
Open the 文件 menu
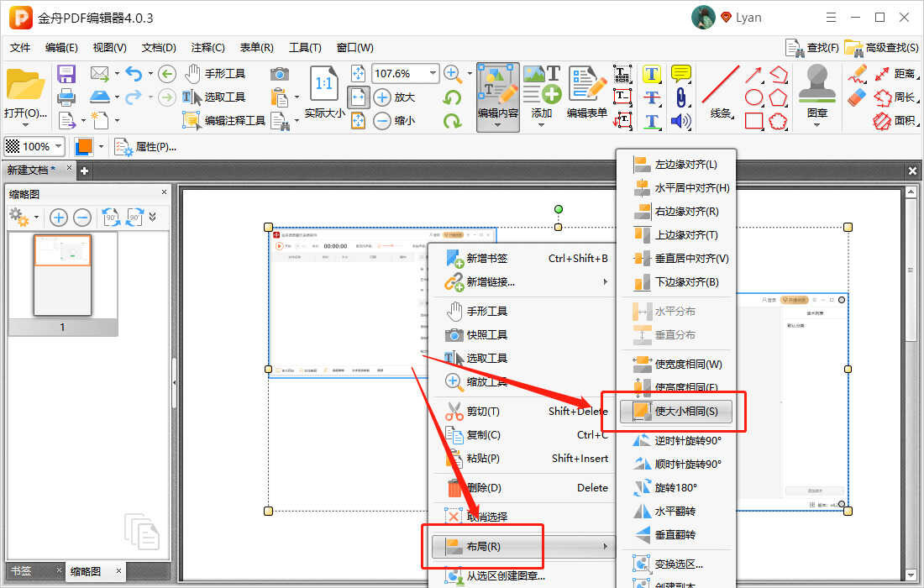pos(20,48)
